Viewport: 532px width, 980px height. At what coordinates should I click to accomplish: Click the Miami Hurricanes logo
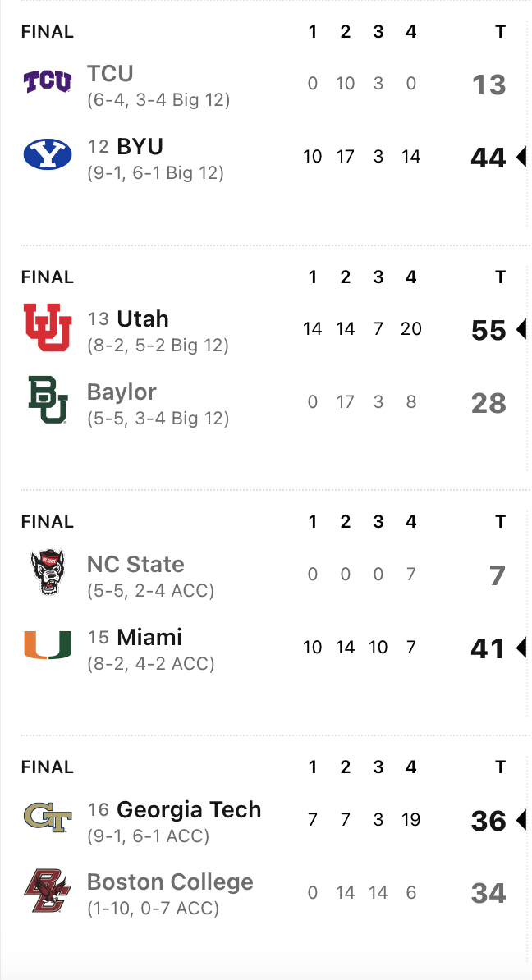pos(47,646)
